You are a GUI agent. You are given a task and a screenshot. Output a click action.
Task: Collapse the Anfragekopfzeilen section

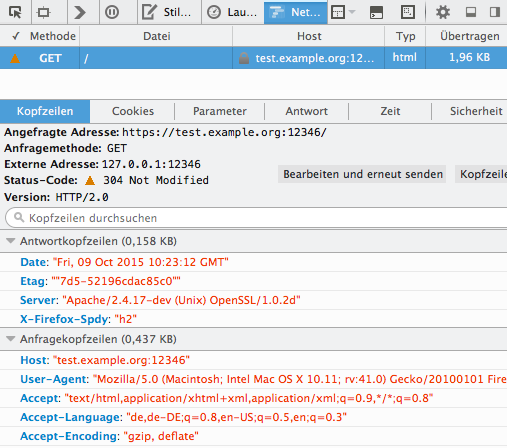(11, 339)
